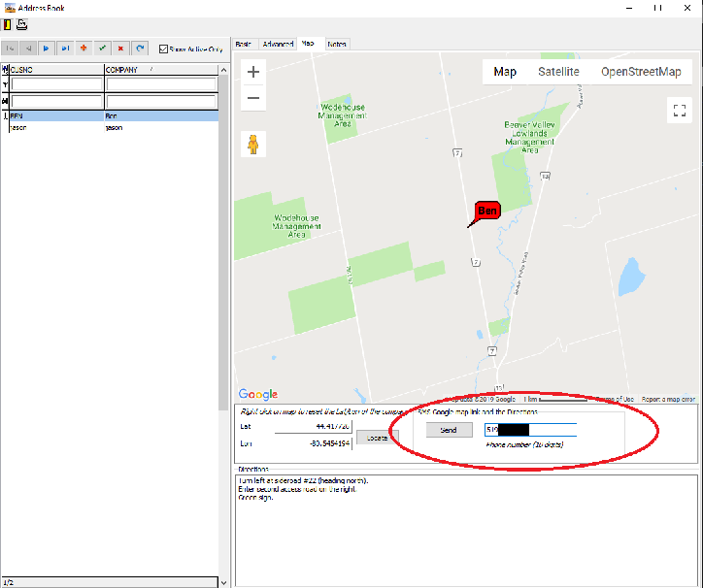Click the grid column chooser icon
Viewport: 703px width, 588px height.
click(x=5, y=70)
